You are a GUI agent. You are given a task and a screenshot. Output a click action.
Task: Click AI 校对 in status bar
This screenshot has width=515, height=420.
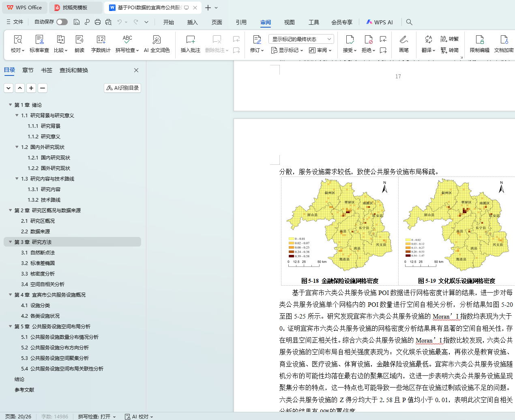pyautogui.click(x=139, y=416)
